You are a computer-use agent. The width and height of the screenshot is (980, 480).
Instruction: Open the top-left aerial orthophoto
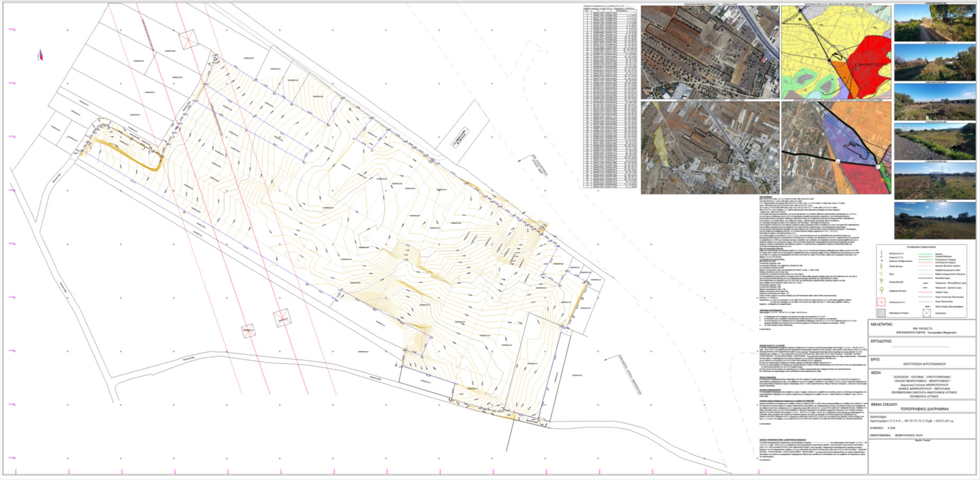tap(710, 52)
